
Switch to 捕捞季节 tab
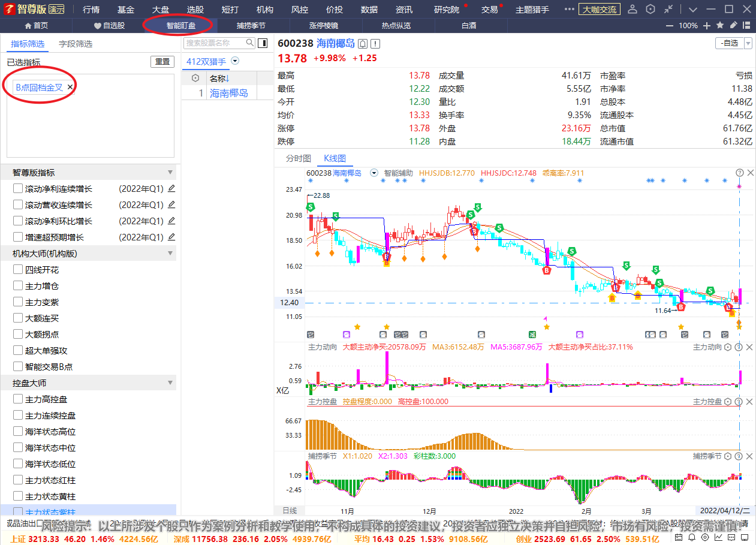[251, 26]
